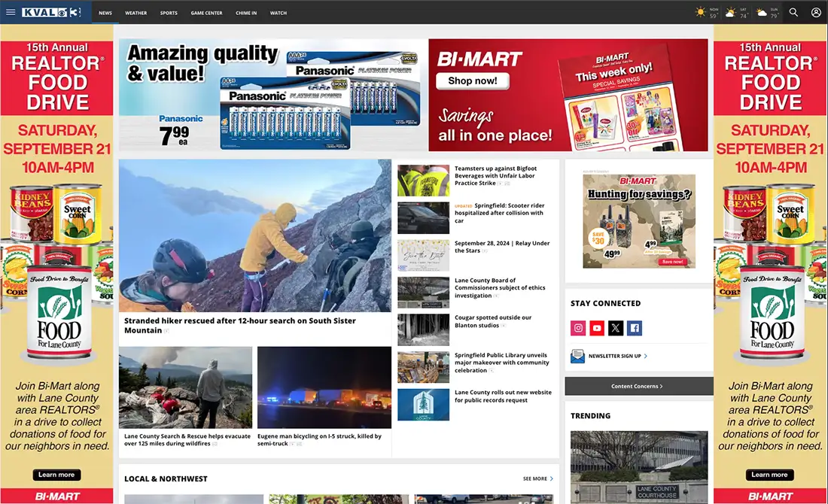Click the Lane County Board building thumbnail

424,293
